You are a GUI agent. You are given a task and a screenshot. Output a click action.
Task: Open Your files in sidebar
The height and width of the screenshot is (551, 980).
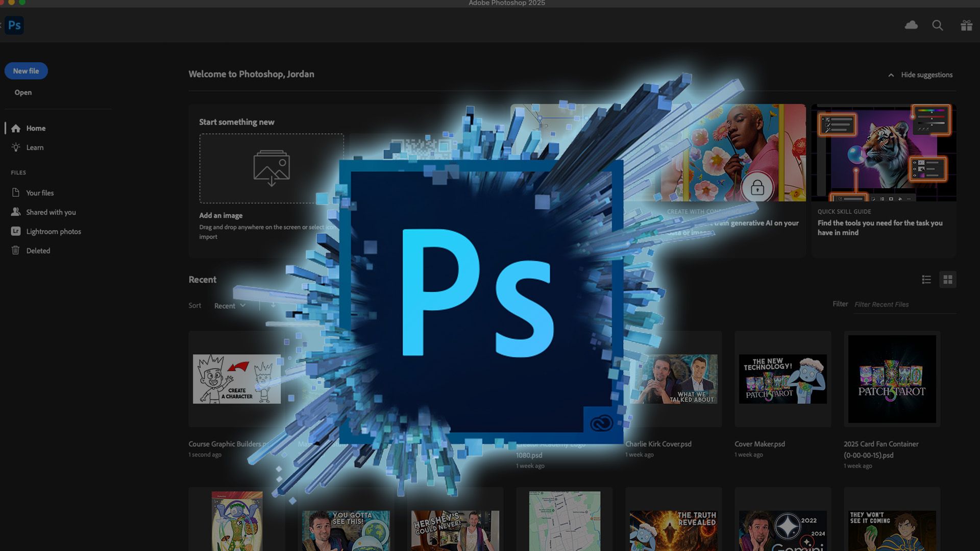40,193
